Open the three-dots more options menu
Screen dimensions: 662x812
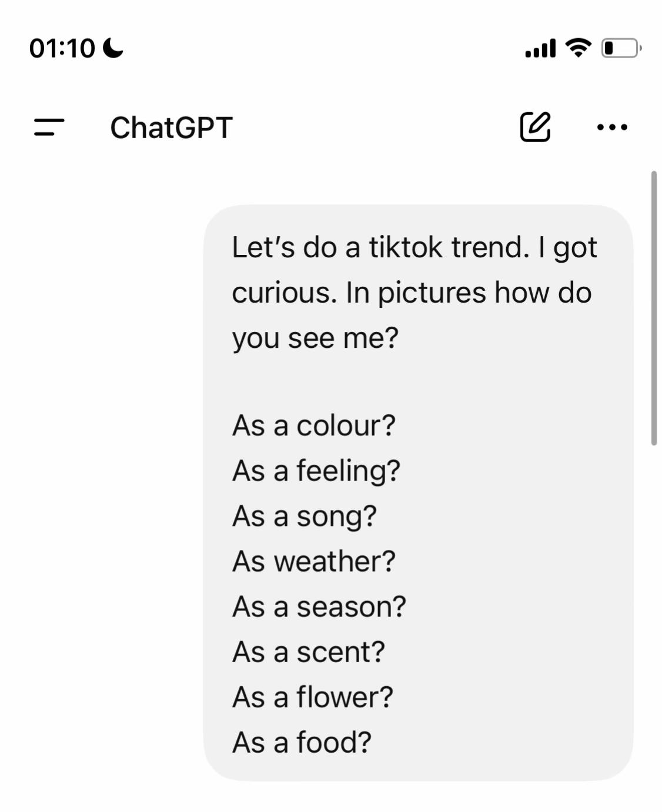[612, 127]
